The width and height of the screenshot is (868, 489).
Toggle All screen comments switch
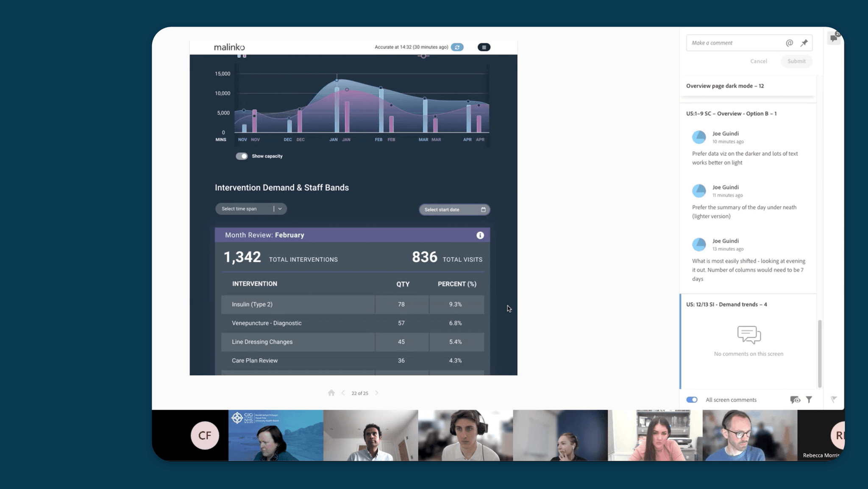(692, 400)
